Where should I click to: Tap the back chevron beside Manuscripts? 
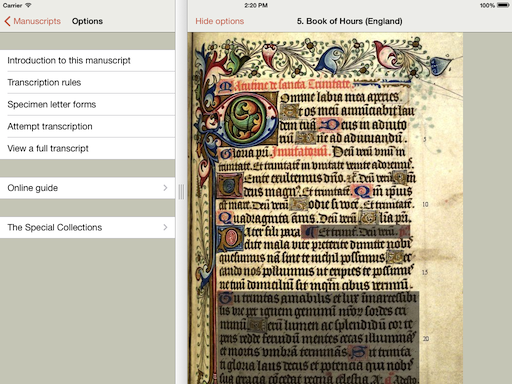(x=7, y=21)
